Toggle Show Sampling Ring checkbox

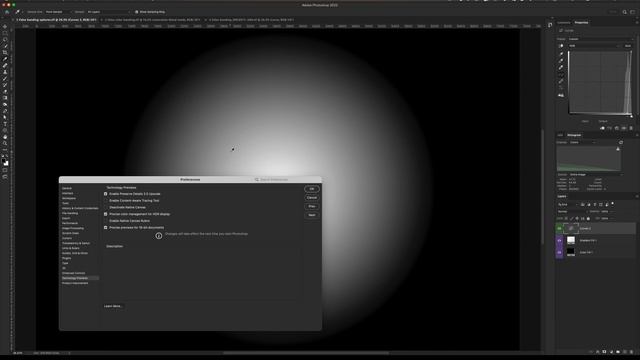[x=137, y=12]
